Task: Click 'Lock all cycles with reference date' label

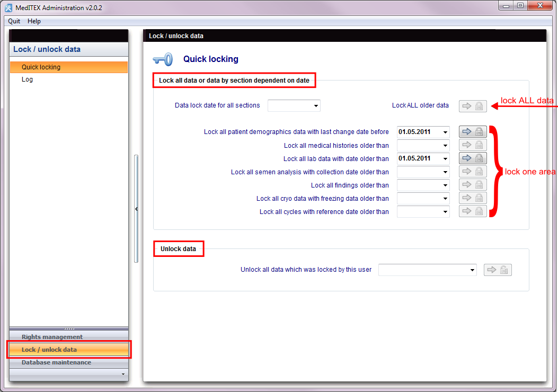Action: point(324,212)
